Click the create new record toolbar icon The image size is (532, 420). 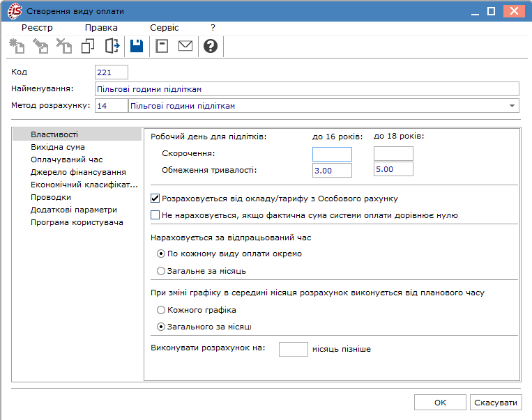pos(17,46)
